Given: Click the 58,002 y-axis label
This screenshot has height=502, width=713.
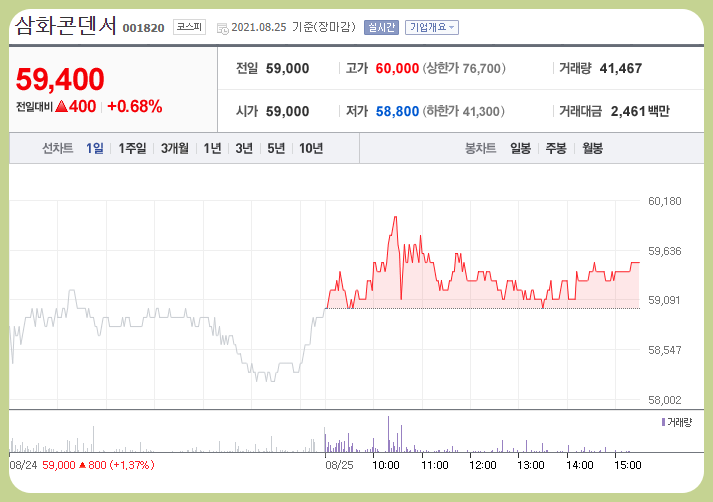Looking at the screenshot, I should (x=664, y=400).
